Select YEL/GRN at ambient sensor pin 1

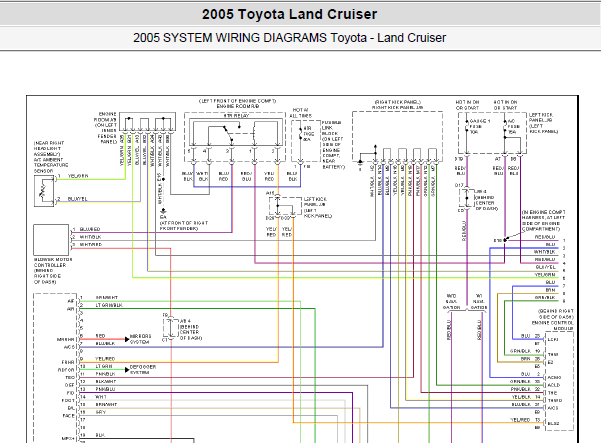click(78, 176)
